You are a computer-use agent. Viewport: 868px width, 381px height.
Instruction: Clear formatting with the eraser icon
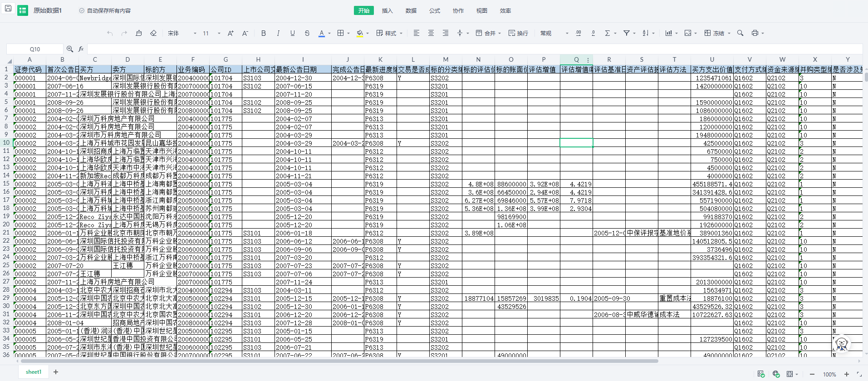[153, 33]
